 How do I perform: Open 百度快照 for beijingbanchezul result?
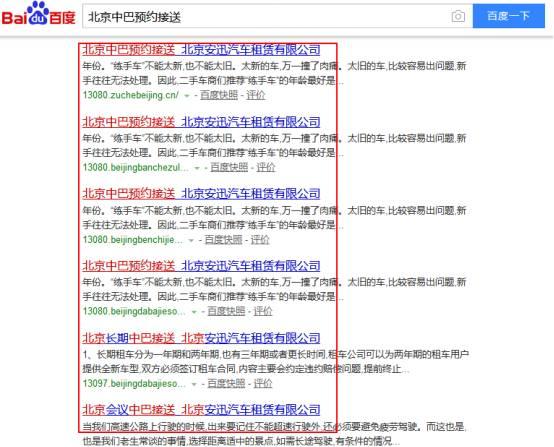229,167
